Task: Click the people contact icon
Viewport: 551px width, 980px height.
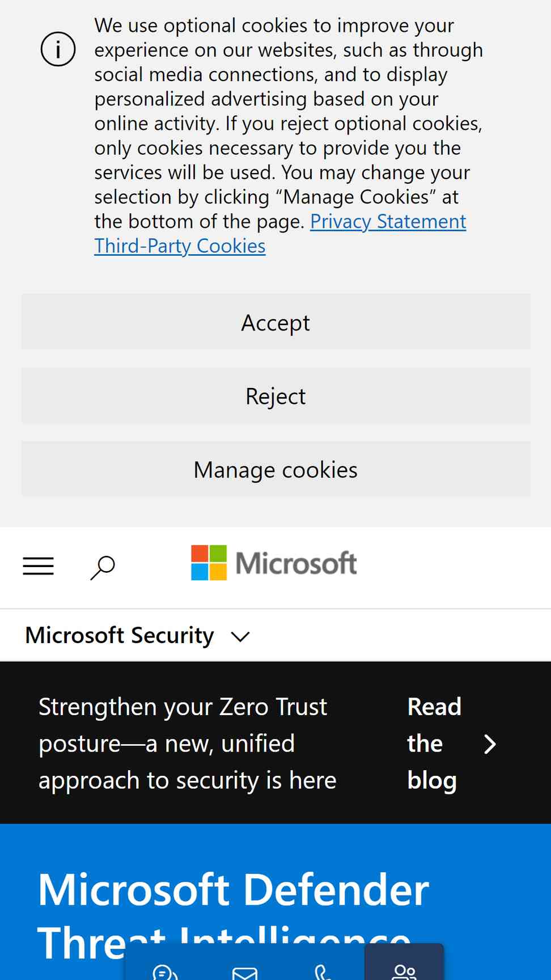Action: (x=404, y=971)
